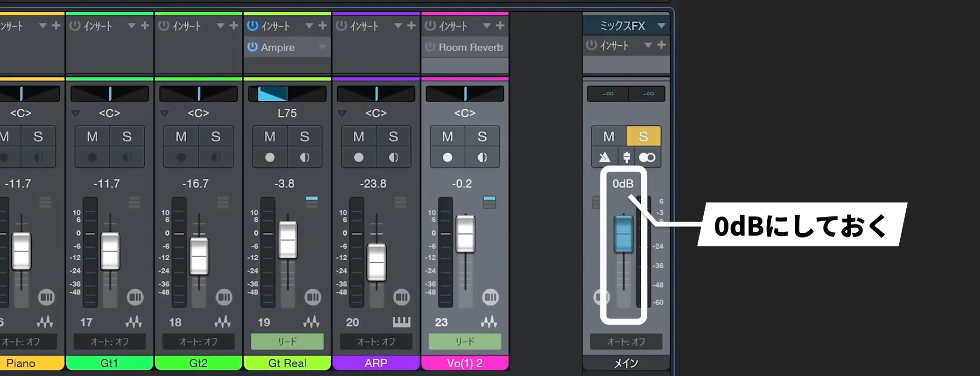Open the channel editor on Gt Real
This screenshot has width=980, height=376.
tap(313, 297)
